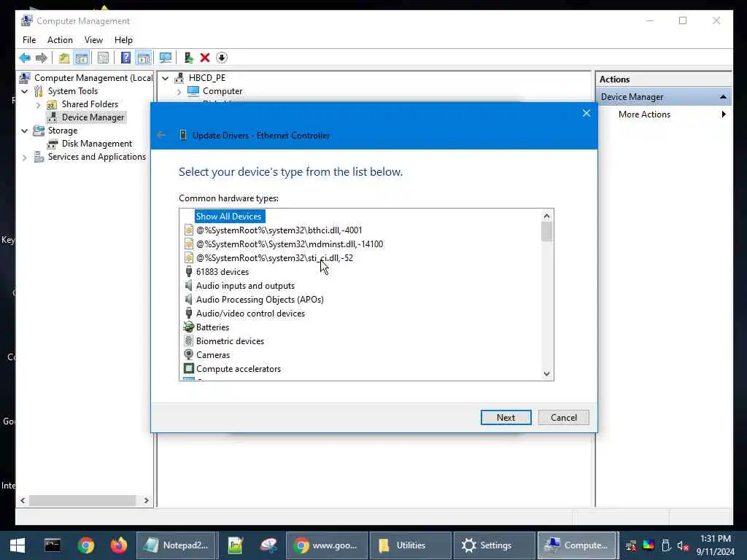747x560 pixels.
Task: Select Show All Devices in the list
Action: point(228,217)
